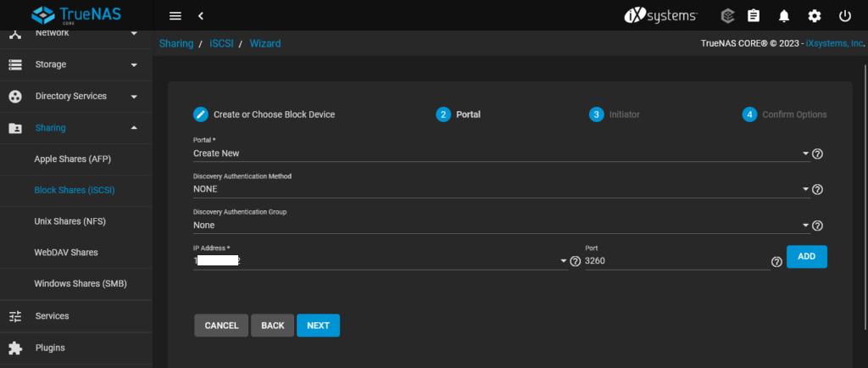
Task: Open Discovery Authentication Method dropdown
Action: 500,190
